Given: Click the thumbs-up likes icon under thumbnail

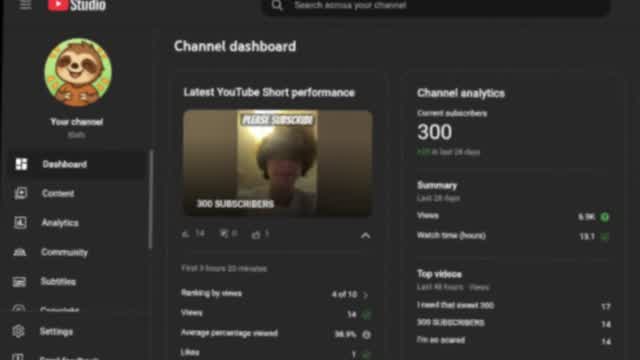Looking at the screenshot, I should click(x=256, y=234).
